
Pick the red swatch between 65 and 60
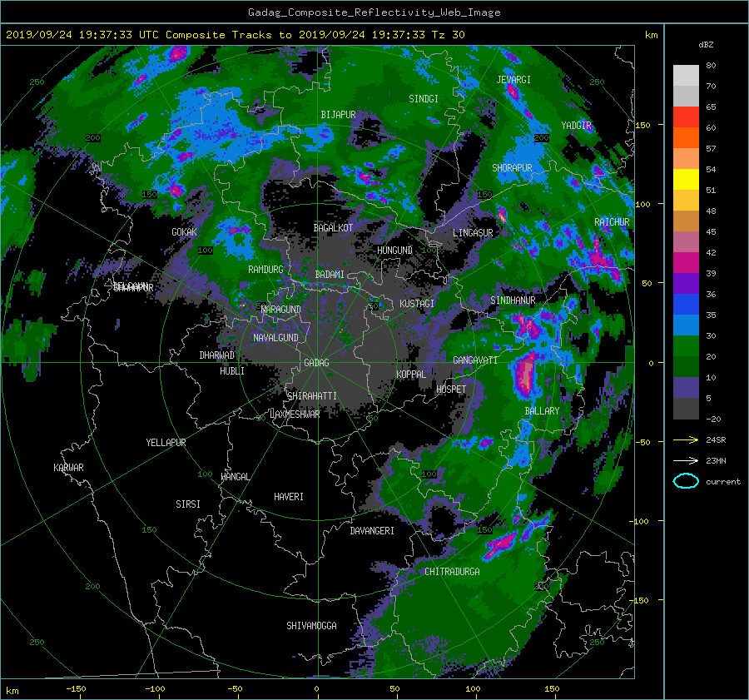coord(686,117)
